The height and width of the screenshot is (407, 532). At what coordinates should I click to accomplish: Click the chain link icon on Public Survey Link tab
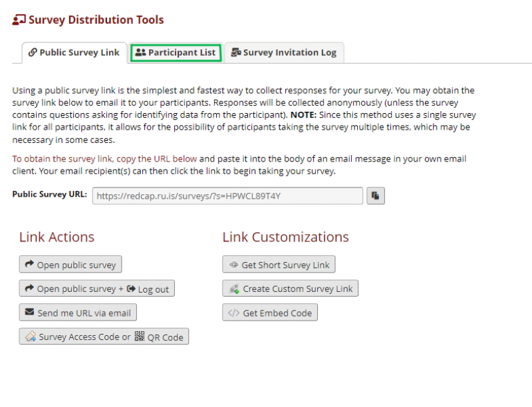(x=33, y=53)
